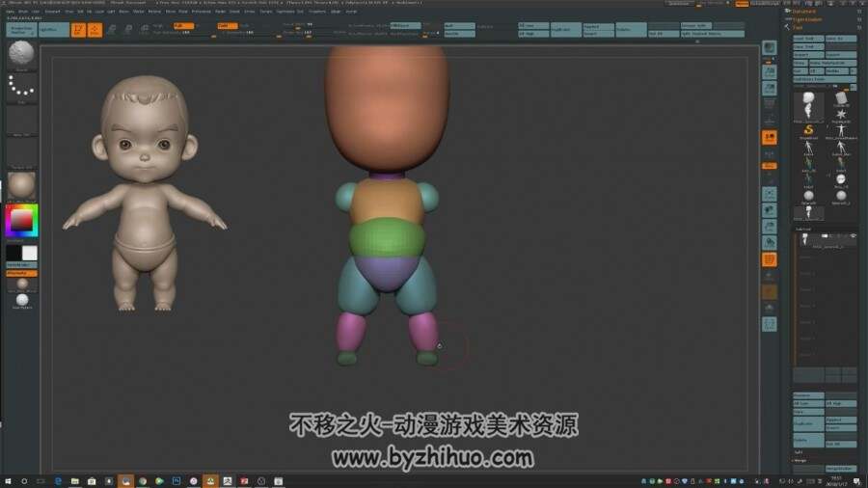Click the Xpose icon
Viewport: 868px width, 488px height.
[x=770, y=325]
